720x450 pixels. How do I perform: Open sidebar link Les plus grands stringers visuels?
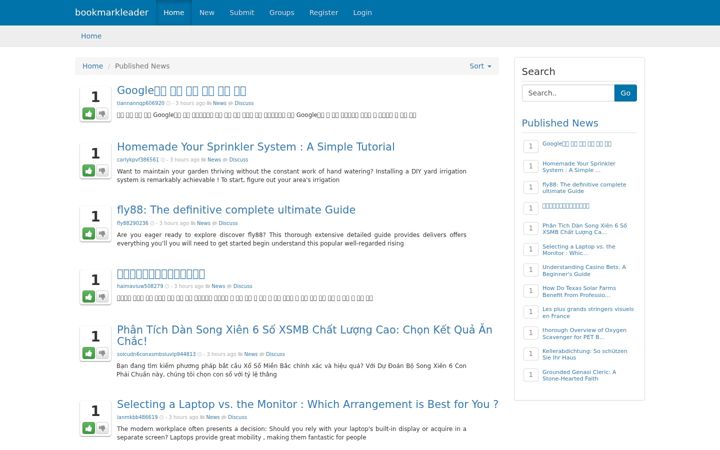tap(588, 312)
